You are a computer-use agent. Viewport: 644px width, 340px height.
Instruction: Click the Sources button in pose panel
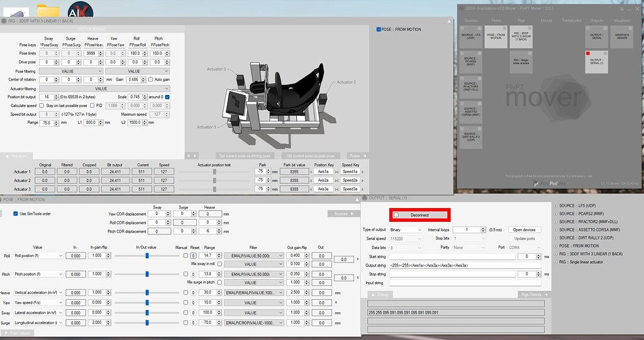[344, 214]
